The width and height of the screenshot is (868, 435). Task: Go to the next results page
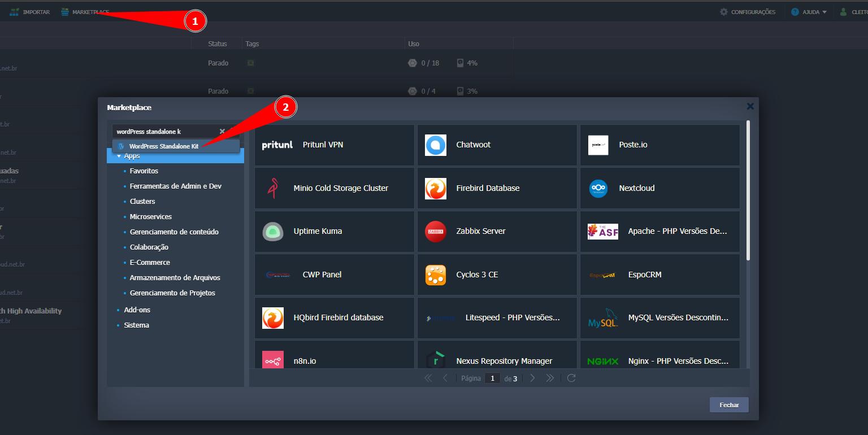click(x=532, y=378)
